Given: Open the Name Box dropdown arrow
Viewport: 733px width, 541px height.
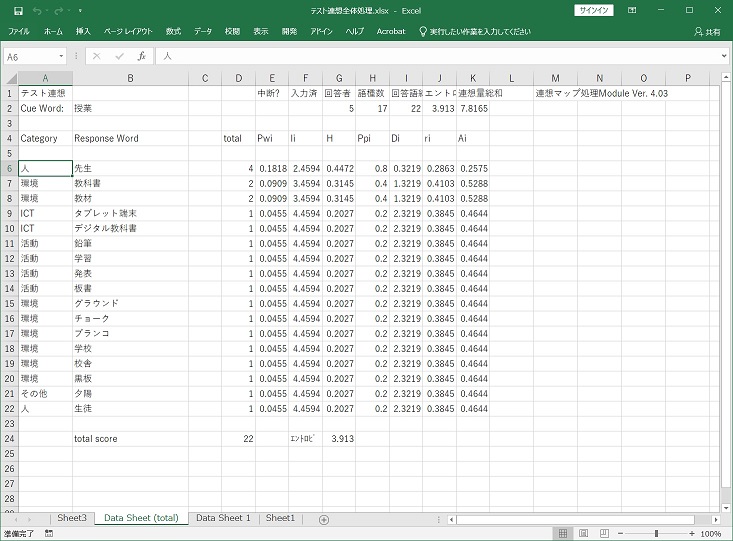Looking at the screenshot, I should pyautogui.click(x=63, y=57).
